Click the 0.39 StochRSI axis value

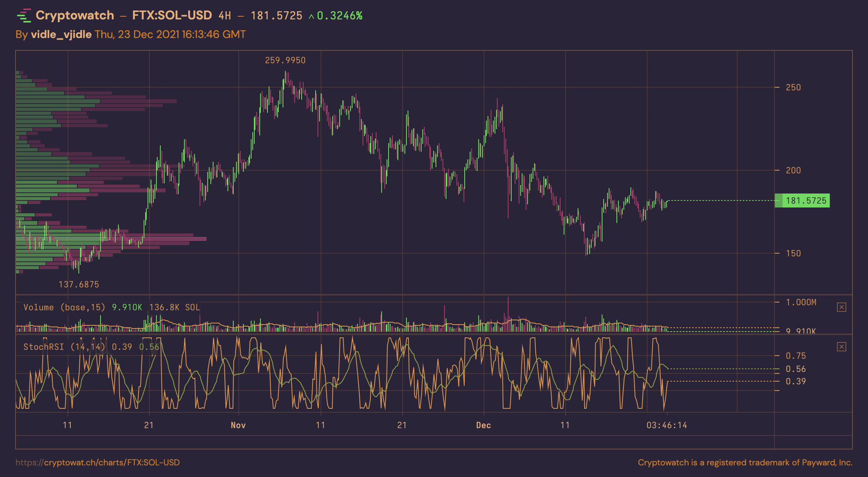click(x=796, y=381)
